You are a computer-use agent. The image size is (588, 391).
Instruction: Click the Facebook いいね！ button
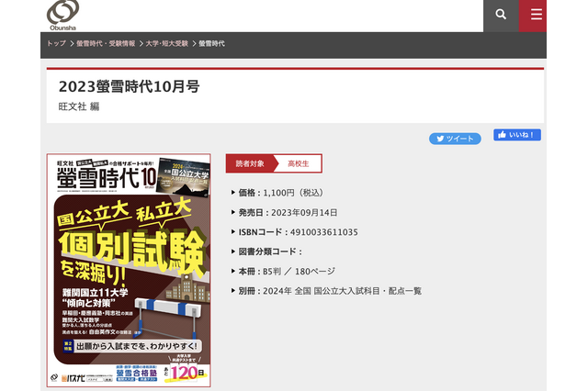(517, 135)
